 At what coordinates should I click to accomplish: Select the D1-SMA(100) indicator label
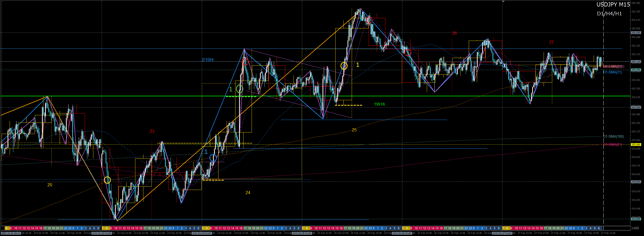coord(613,136)
